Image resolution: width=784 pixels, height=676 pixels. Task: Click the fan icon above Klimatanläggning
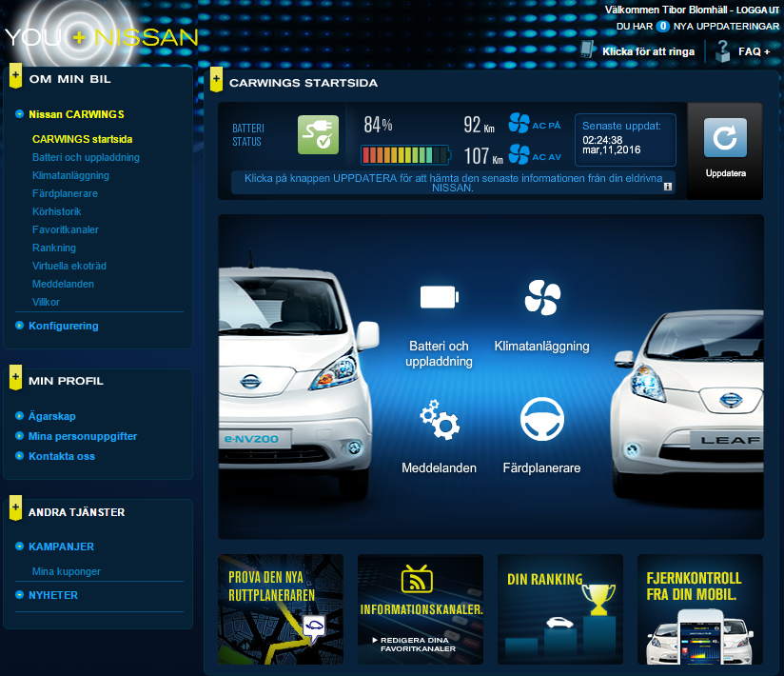[x=542, y=298]
